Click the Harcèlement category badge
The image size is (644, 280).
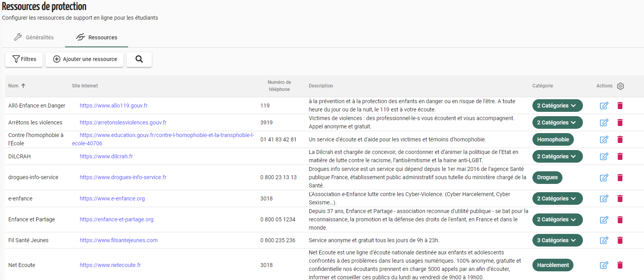[x=553, y=265]
